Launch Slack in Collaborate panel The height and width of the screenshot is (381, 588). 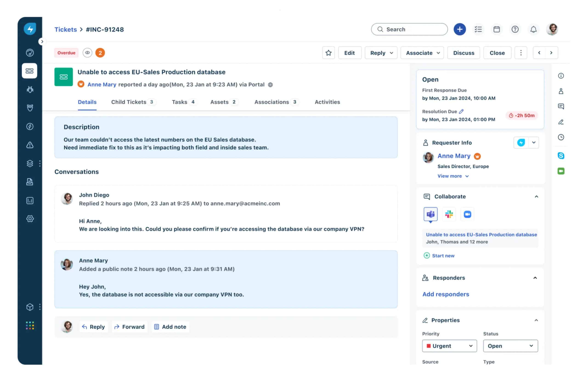coord(449,214)
